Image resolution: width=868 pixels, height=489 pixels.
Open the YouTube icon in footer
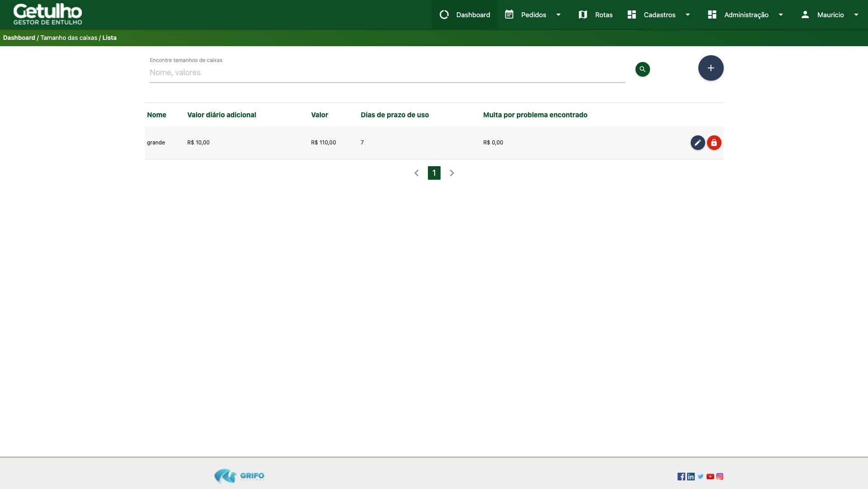[710, 476]
